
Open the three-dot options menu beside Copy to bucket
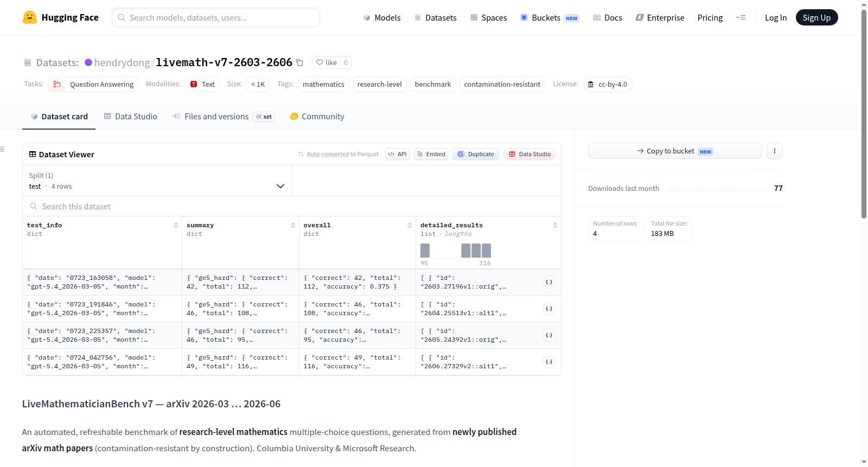(x=775, y=151)
